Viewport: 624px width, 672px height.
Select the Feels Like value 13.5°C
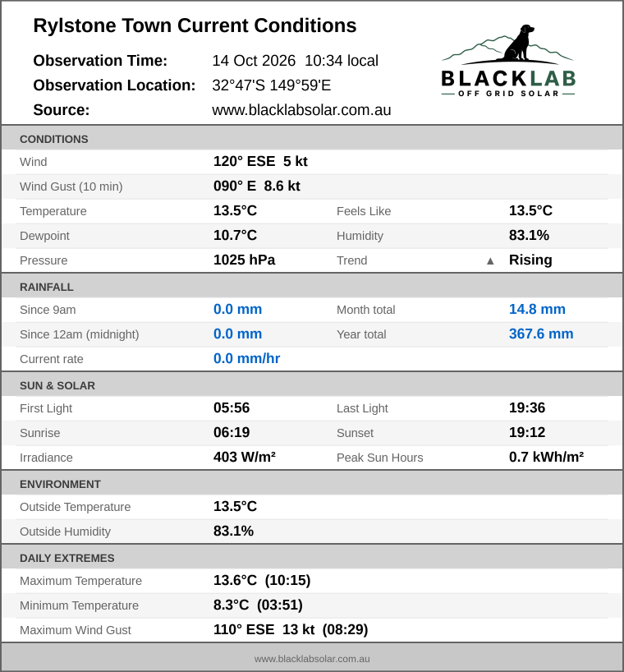[x=530, y=211]
